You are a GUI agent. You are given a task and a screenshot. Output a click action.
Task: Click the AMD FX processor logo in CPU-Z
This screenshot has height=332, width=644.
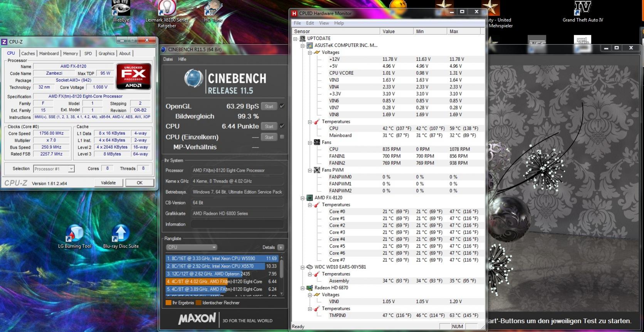(x=133, y=77)
